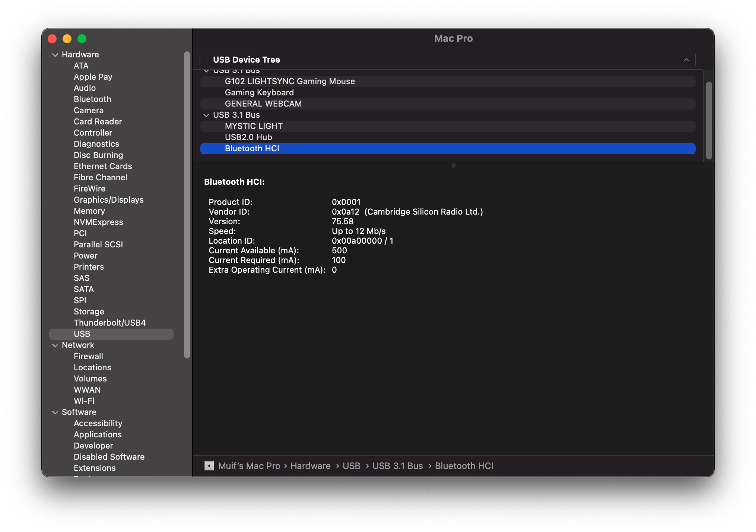Image resolution: width=756 pixels, height=532 pixels.
Task: Collapse the USB 3.1 Bus containing MYSTIC LIGHT
Action: (207, 115)
